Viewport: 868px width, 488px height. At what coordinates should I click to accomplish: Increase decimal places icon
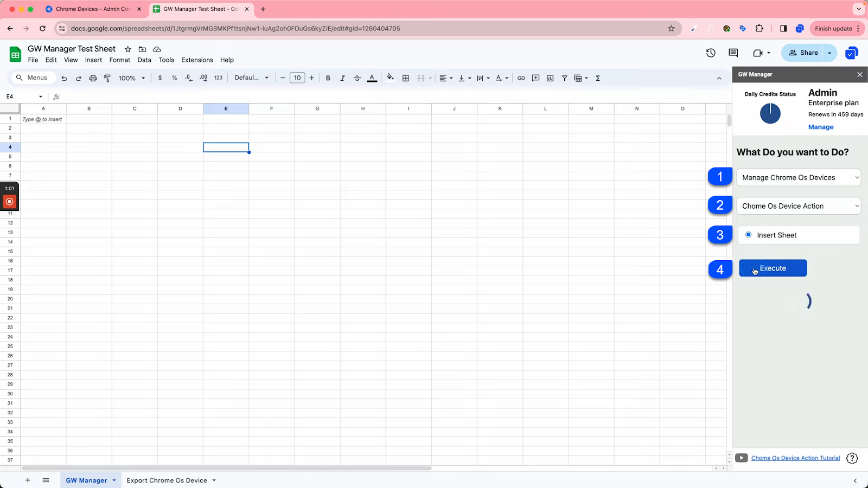[203, 78]
